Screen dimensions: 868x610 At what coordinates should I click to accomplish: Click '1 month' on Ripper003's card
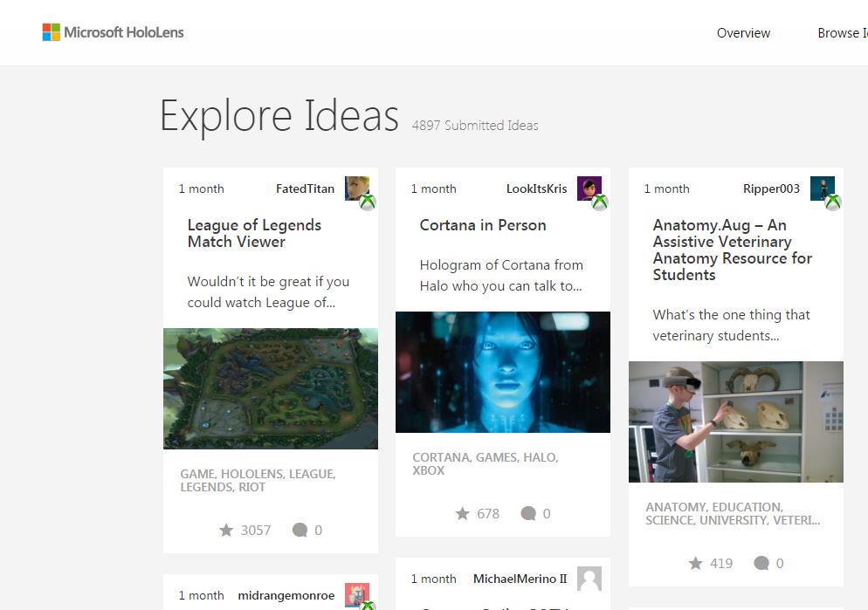666,188
